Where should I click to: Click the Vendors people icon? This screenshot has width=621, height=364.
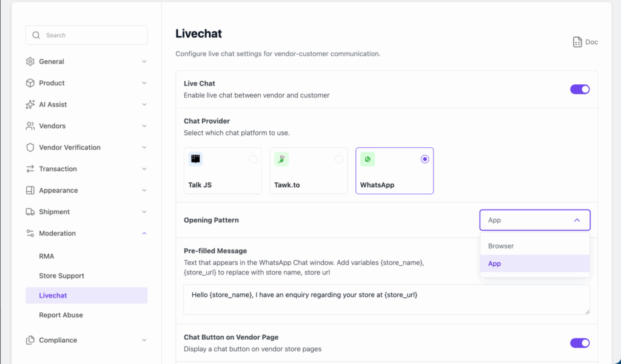(30, 126)
